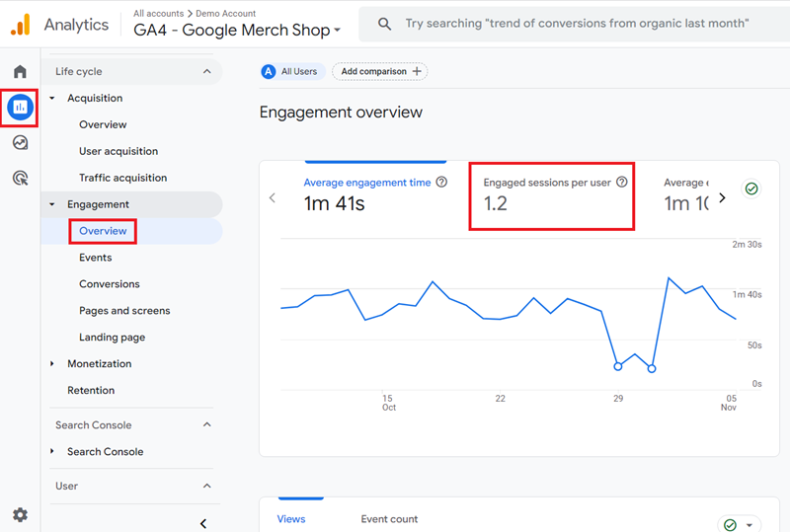Click the 1.2 metric value
Image resolution: width=790 pixels, height=532 pixels.
click(496, 203)
